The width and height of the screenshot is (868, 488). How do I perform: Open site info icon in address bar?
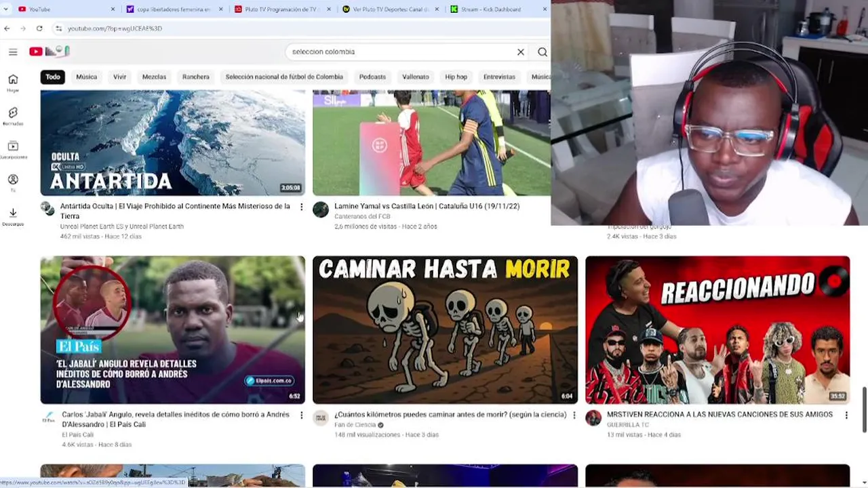point(59,28)
